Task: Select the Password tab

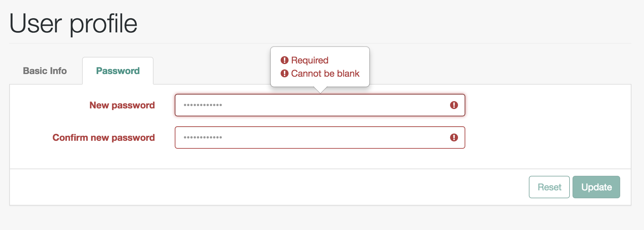Action: [x=118, y=71]
